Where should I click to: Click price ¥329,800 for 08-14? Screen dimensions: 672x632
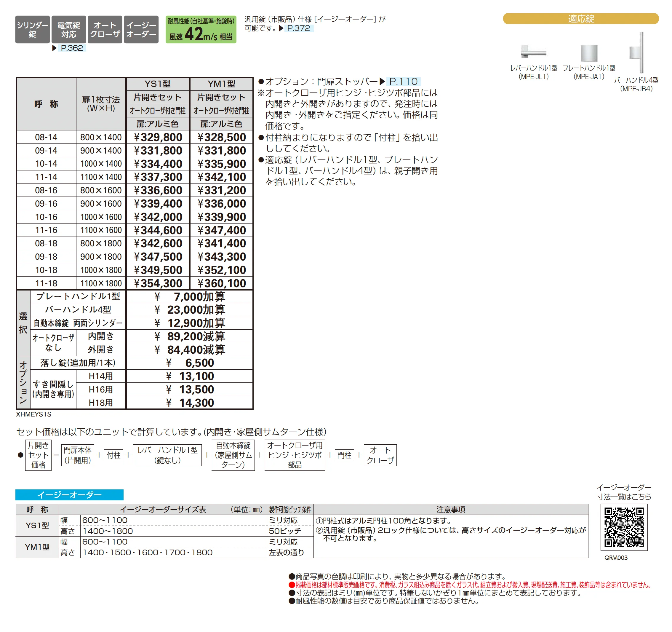[x=158, y=137]
